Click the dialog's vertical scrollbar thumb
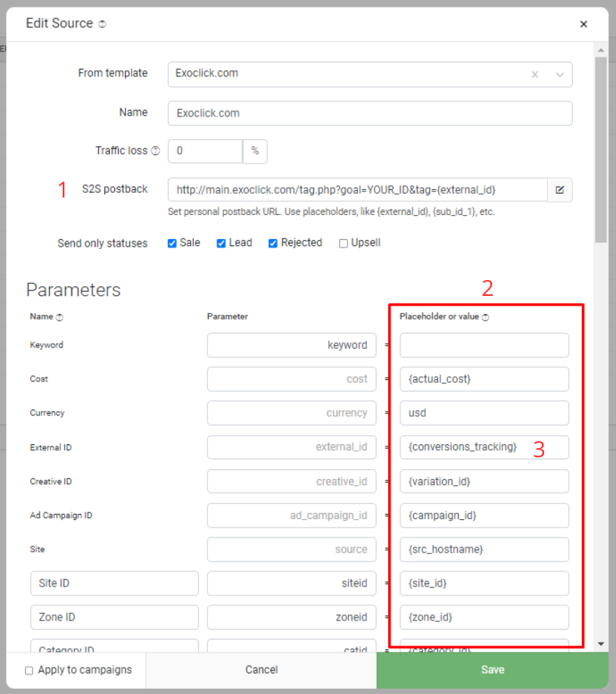Image resolution: width=616 pixels, height=694 pixels. 601,150
